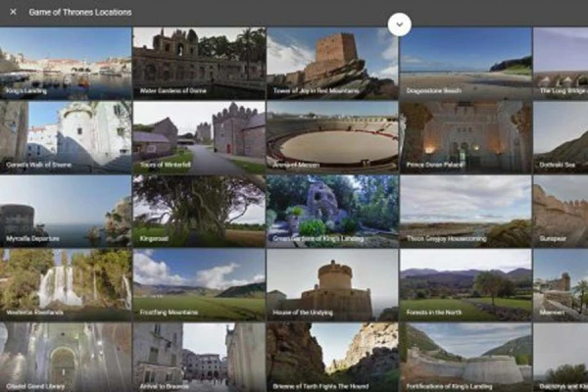Image resolution: width=588 pixels, height=392 pixels.
Task: Open the Kingsroad thumbnail
Action: tap(199, 212)
